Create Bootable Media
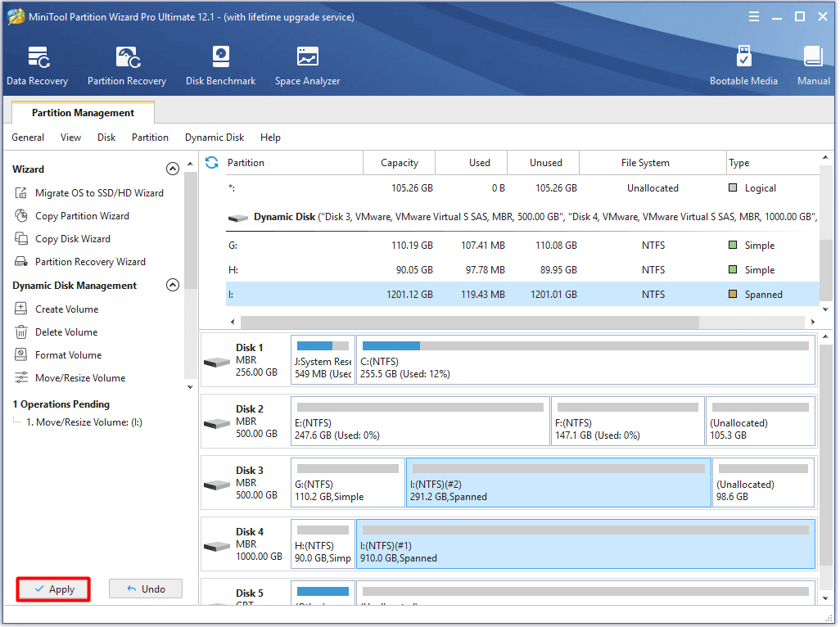 (x=743, y=65)
